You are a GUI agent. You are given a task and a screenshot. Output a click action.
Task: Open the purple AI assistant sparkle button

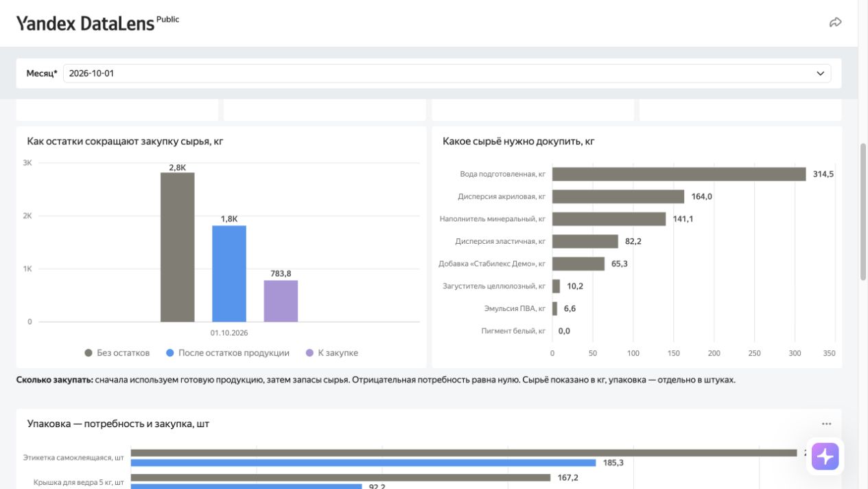click(825, 456)
